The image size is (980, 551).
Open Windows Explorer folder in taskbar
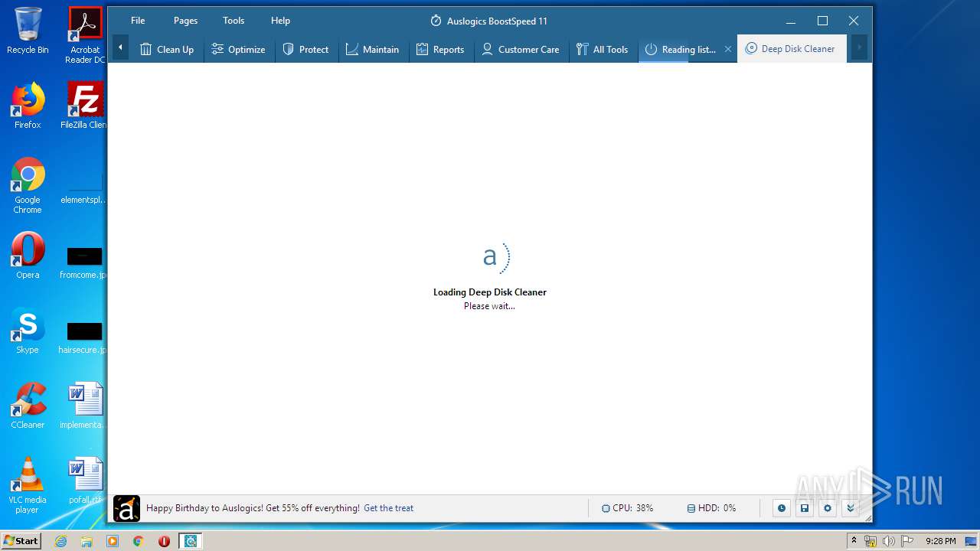[87, 541]
